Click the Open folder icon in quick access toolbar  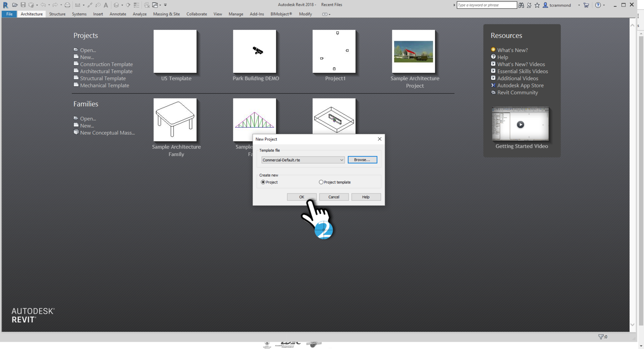click(x=15, y=5)
